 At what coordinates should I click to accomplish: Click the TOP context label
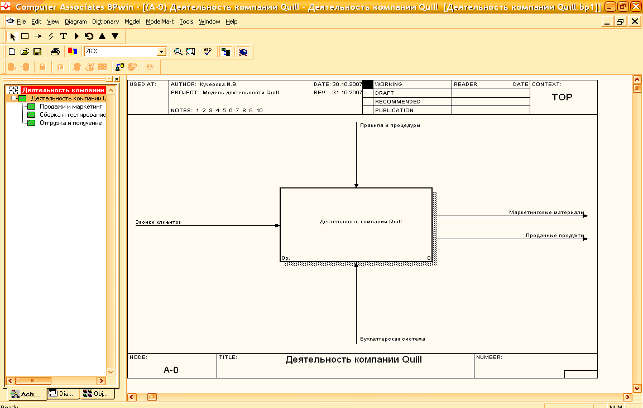pyautogui.click(x=562, y=97)
